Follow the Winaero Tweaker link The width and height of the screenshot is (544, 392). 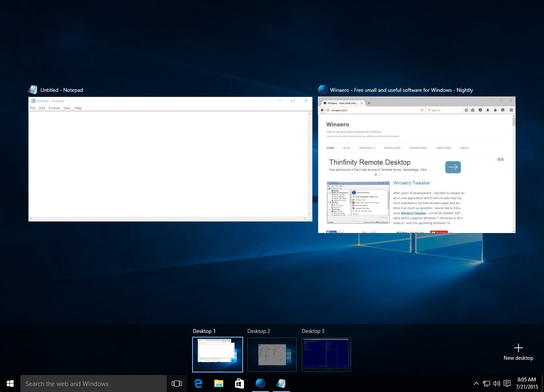414,213
